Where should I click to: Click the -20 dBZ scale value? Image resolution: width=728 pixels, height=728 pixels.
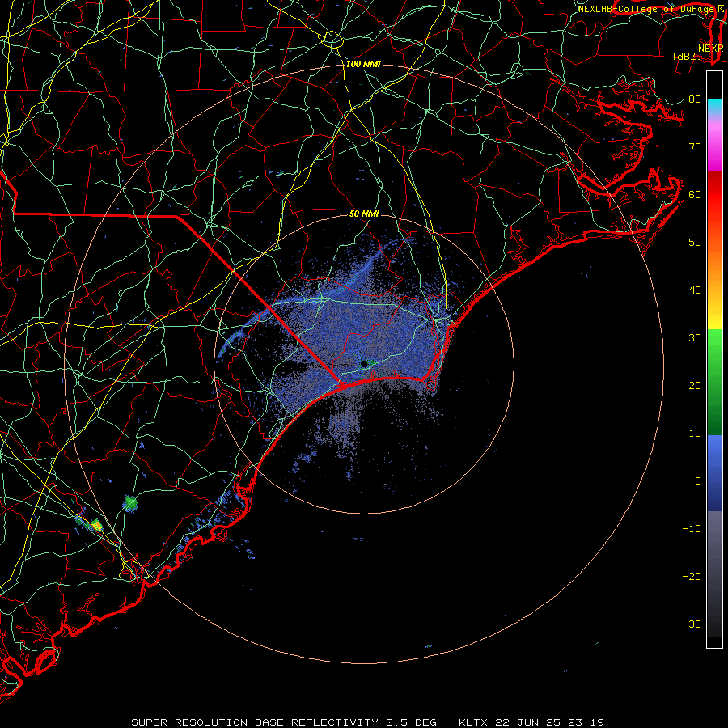click(x=692, y=577)
